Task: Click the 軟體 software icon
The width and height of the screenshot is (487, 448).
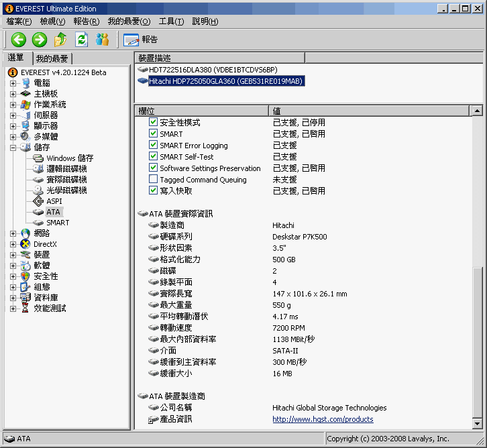Action: 25,266
